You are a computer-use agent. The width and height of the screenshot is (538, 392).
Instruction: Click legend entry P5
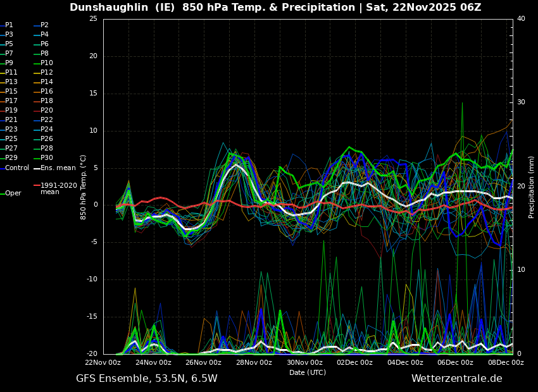[x=9, y=44]
